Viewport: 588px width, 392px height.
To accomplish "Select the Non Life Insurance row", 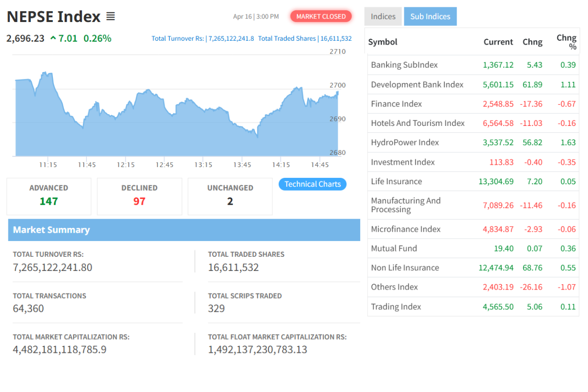I will click(x=473, y=268).
